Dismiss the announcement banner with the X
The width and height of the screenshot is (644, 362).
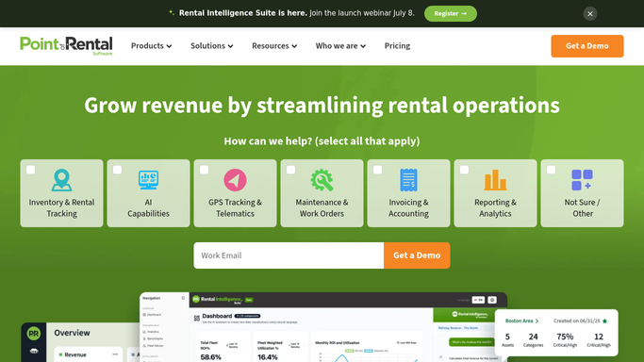pyautogui.click(x=590, y=13)
